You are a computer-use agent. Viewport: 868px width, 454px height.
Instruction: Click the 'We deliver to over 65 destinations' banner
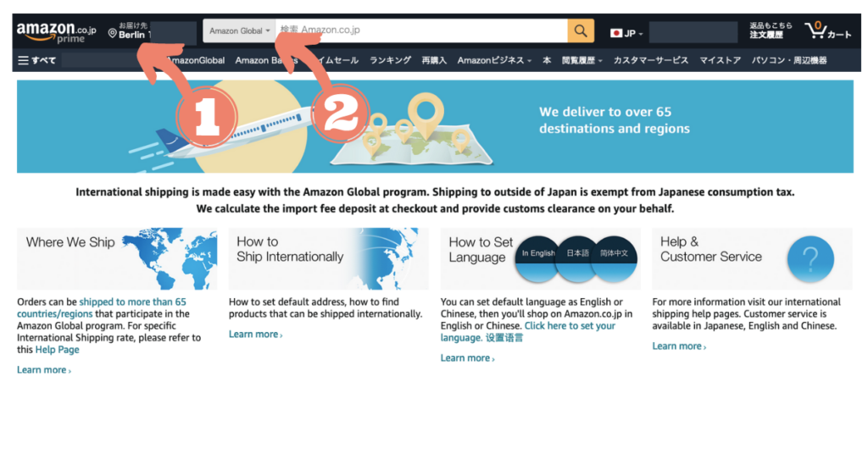435,127
